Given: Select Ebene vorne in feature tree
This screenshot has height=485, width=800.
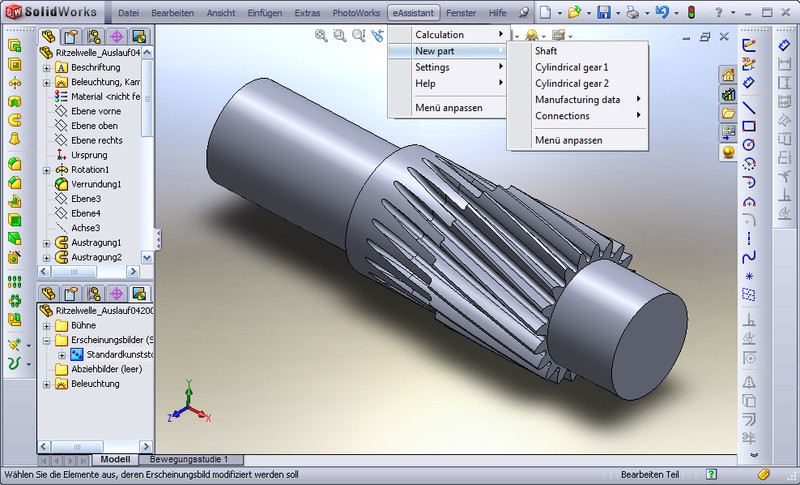Looking at the screenshot, I should [x=95, y=111].
